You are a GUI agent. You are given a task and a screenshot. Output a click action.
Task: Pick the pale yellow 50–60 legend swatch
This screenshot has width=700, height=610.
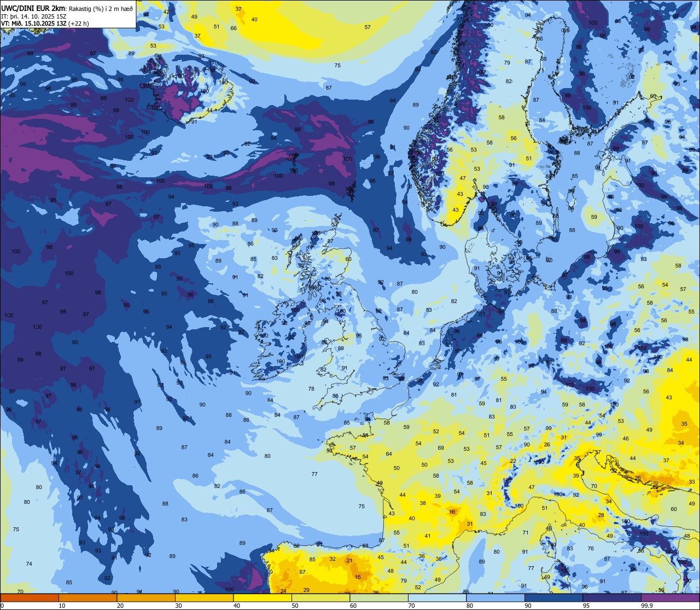[x=320, y=597]
